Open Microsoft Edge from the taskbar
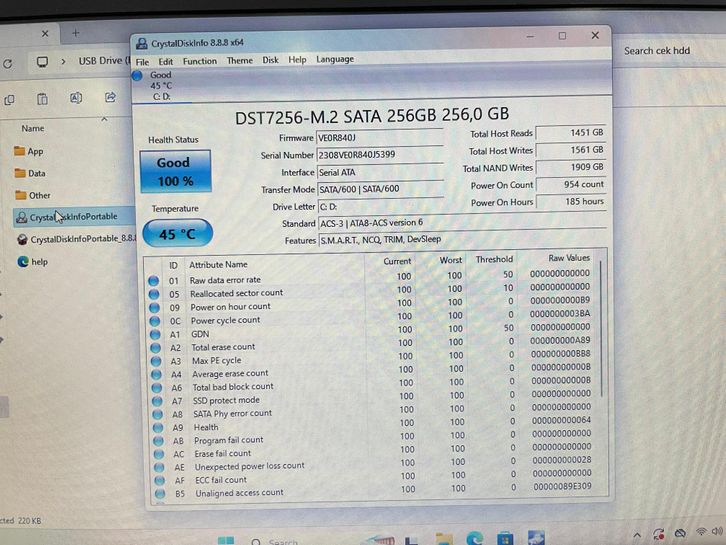726x545 pixels. pyautogui.click(x=475, y=538)
